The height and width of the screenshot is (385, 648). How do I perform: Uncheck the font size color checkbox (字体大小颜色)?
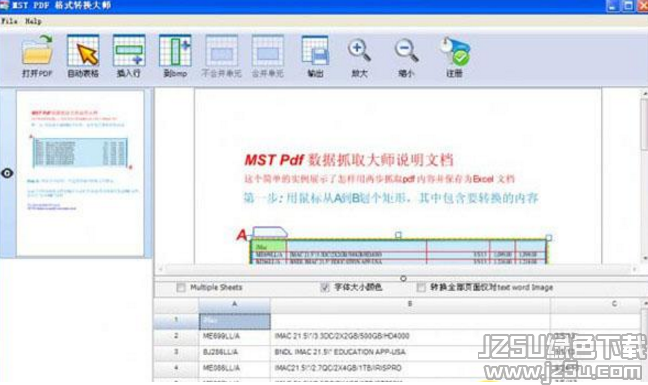pyautogui.click(x=325, y=287)
